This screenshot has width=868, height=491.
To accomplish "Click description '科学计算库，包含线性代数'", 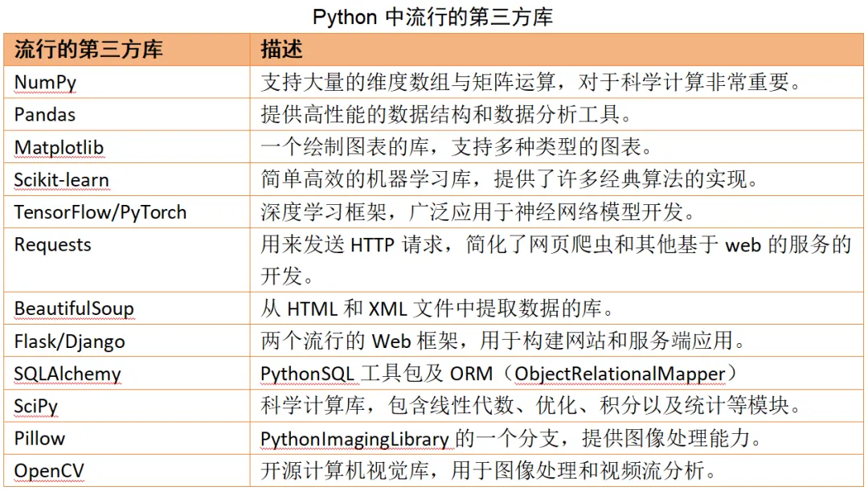I will click(x=387, y=405).
